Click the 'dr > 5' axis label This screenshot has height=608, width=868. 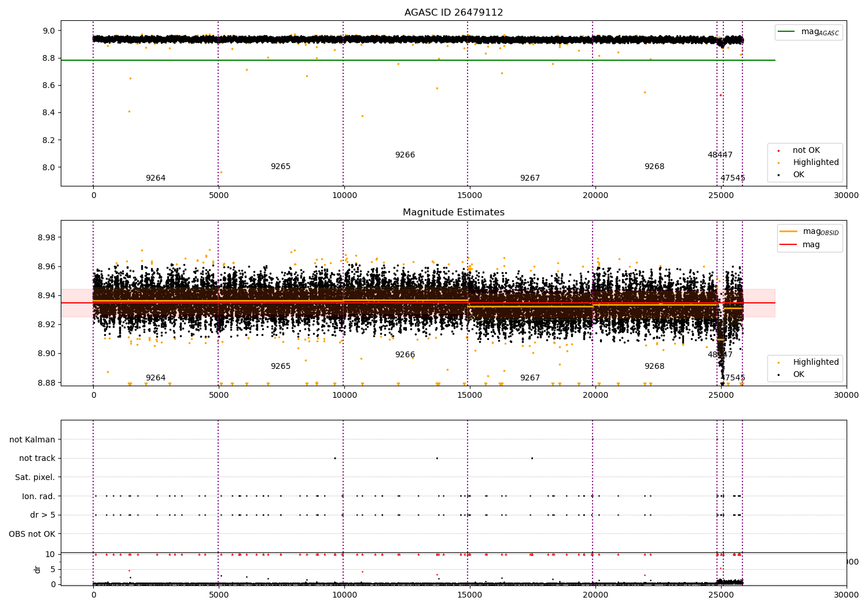[x=43, y=515]
